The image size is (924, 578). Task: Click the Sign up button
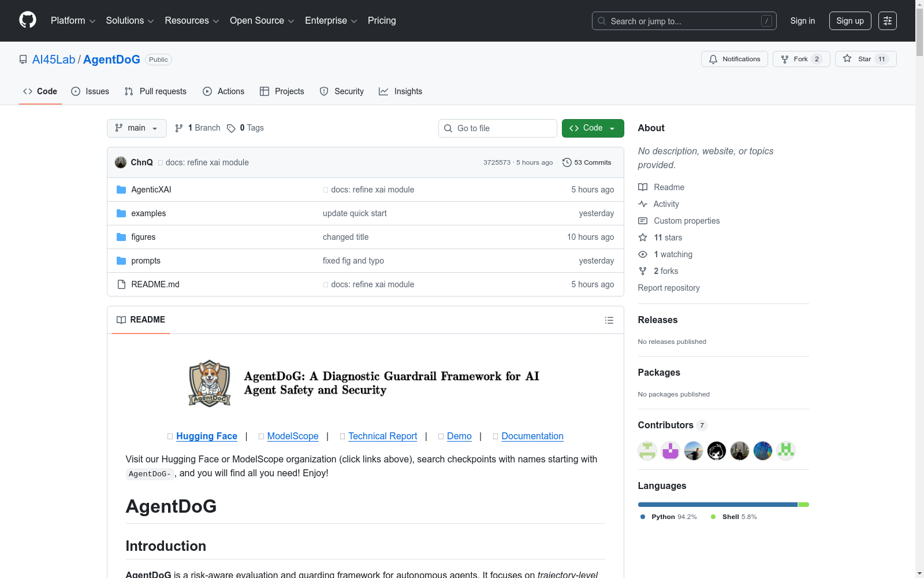[x=850, y=21]
